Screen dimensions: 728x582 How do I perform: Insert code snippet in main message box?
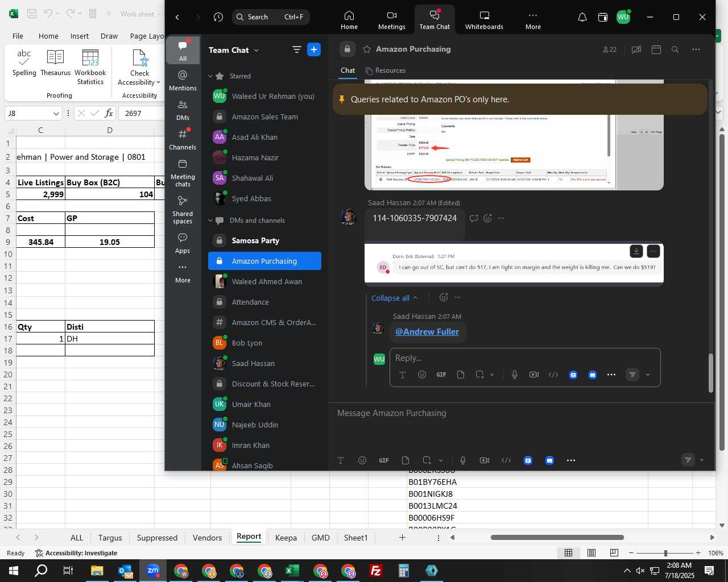point(506,460)
